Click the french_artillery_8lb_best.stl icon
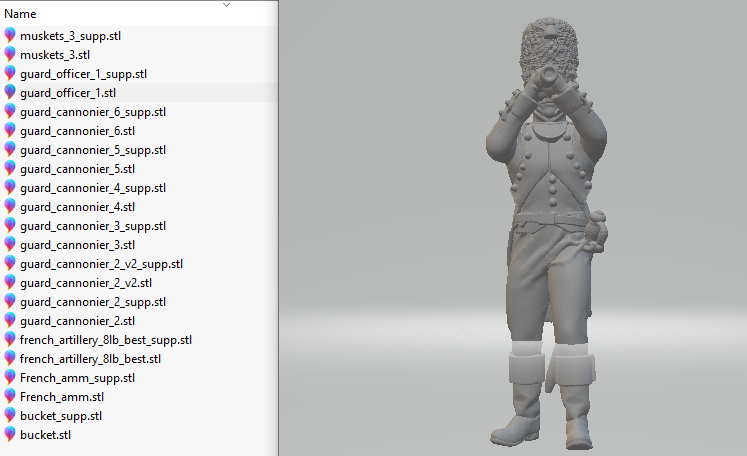The height and width of the screenshot is (456, 747). [10, 359]
